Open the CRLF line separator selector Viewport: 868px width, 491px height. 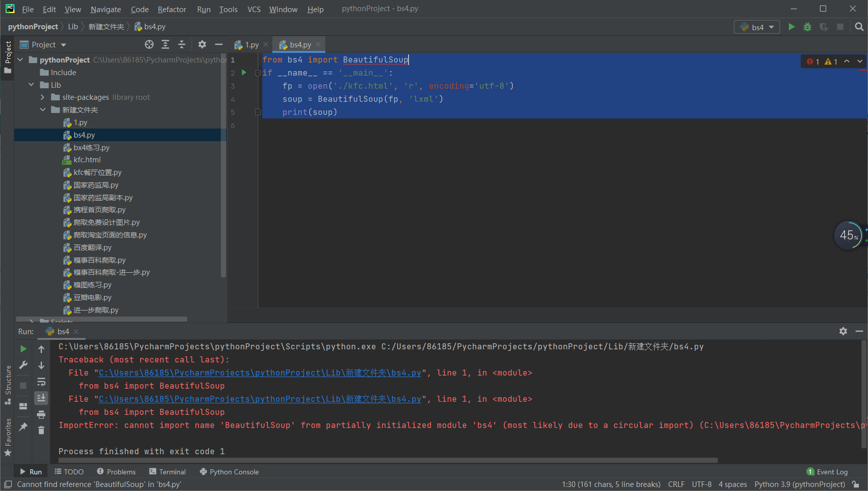676,484
